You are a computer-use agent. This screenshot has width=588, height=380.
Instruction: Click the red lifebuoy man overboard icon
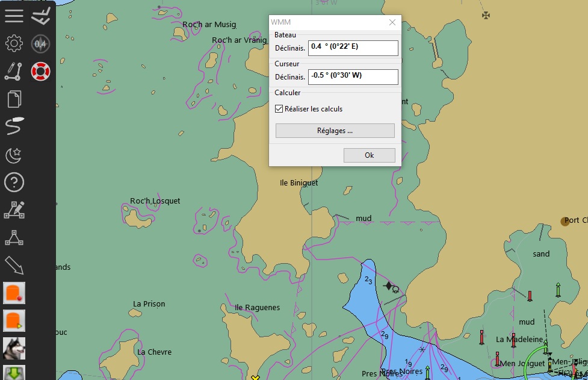41,71
